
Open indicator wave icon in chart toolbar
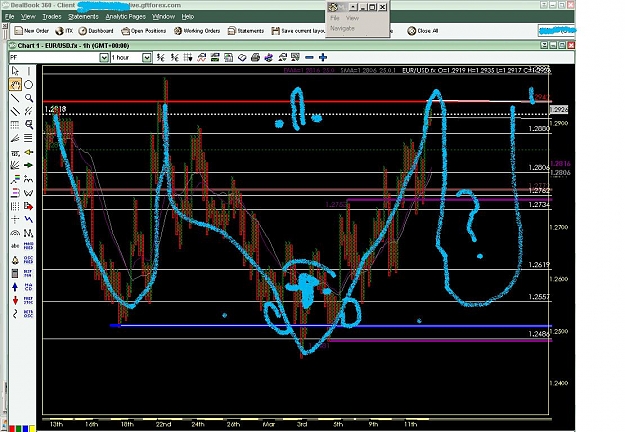pyautogui.click(x=202, y=57)
